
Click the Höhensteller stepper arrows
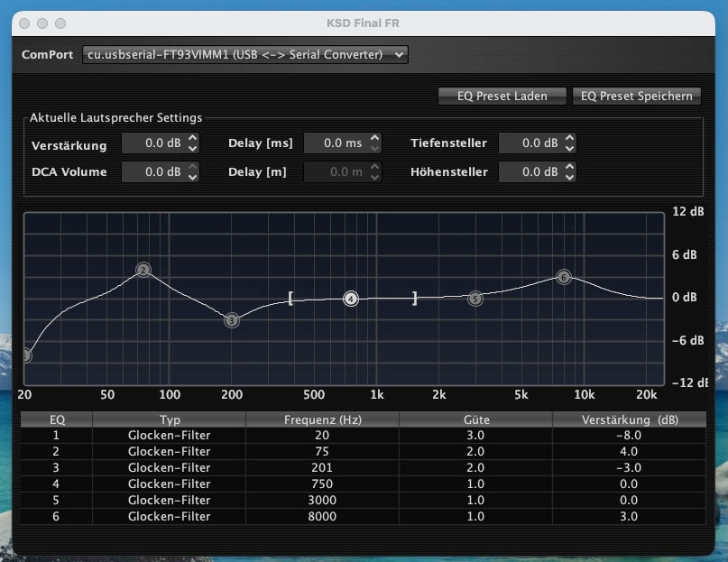(570, 172)
